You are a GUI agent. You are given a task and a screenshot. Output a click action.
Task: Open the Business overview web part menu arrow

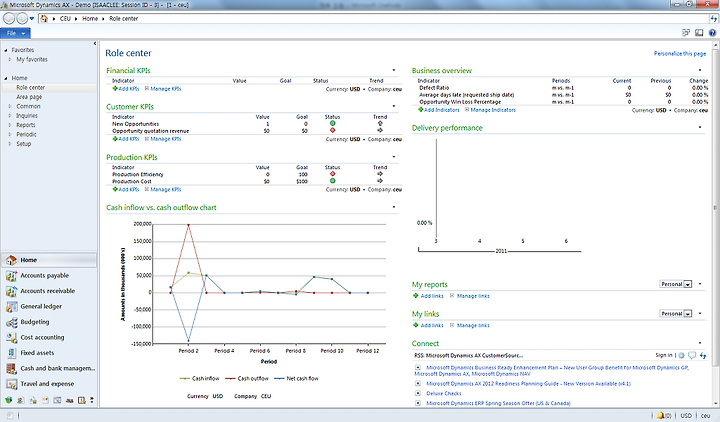(700, 70)
